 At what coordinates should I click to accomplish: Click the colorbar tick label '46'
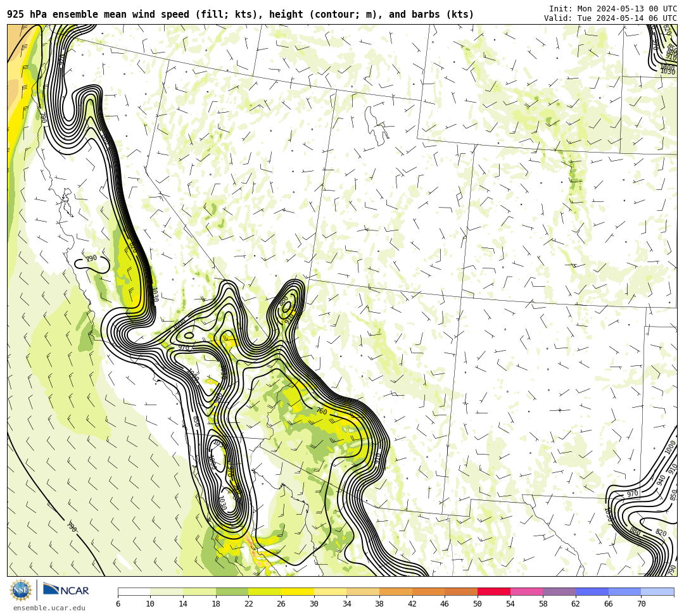point(445,604)
